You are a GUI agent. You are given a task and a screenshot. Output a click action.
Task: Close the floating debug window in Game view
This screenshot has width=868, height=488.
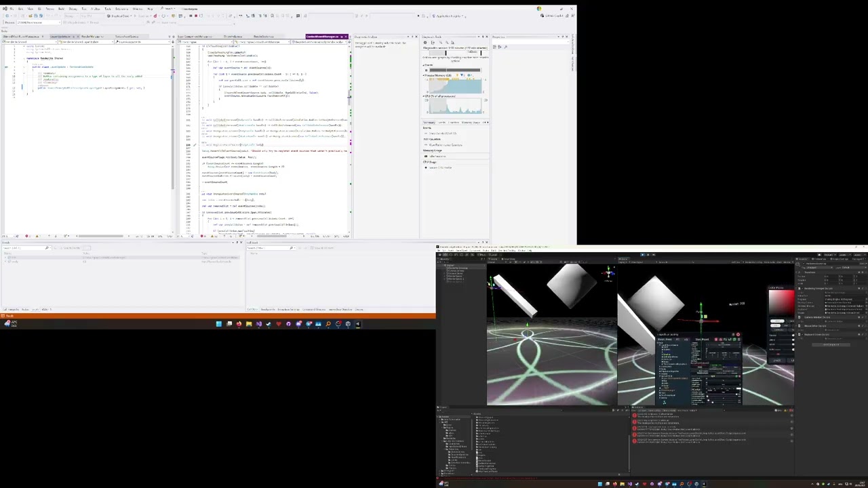click(x=738, y=335)
